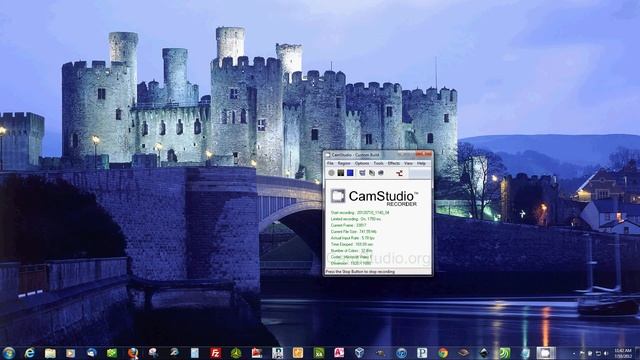The width and height of the screenshot is (640, 360).
Task: Open the Region menu in CamStudio
Action: click(344, 163)
